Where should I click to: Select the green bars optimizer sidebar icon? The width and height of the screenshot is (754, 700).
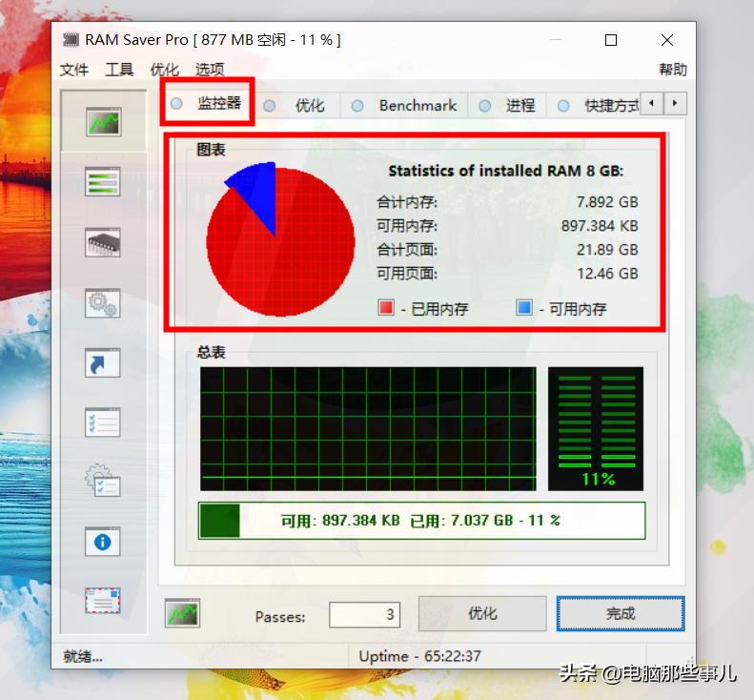pyautogui.click(x=102, y=181)
